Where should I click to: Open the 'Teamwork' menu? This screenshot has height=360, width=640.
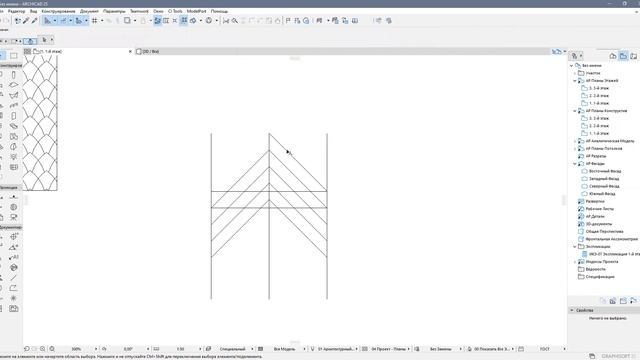[139, 11]
